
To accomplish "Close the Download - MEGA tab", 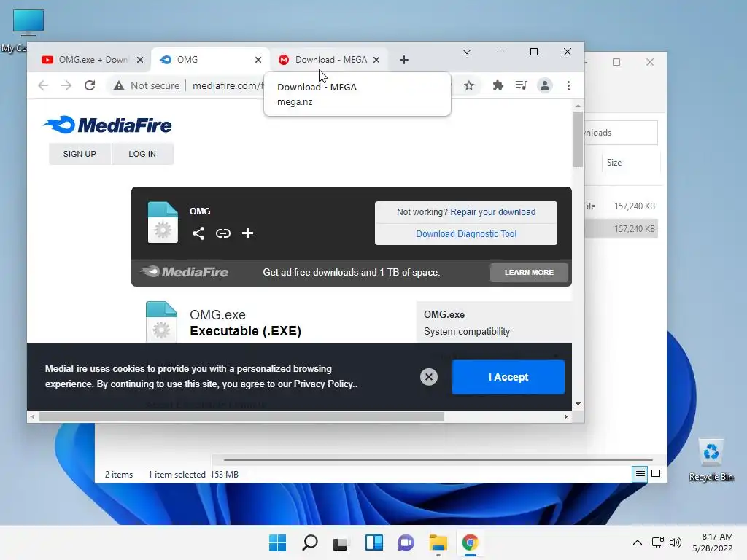I will click(376, 60).
